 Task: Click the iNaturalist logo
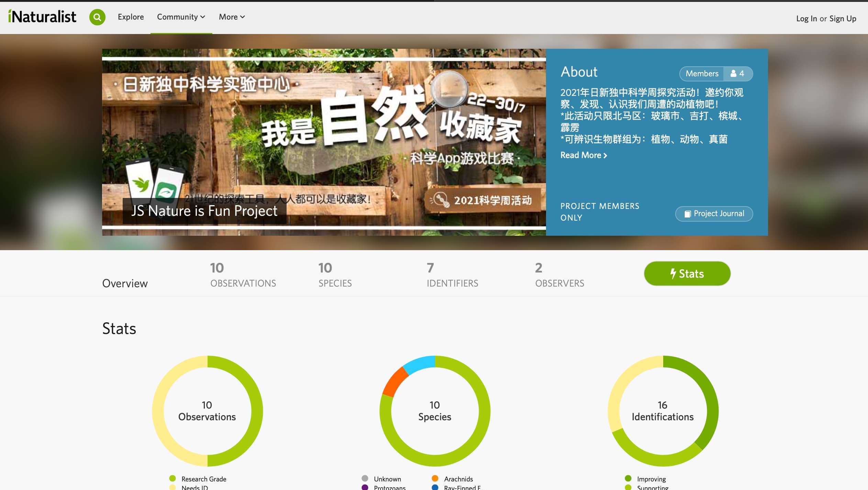(42, 15)
